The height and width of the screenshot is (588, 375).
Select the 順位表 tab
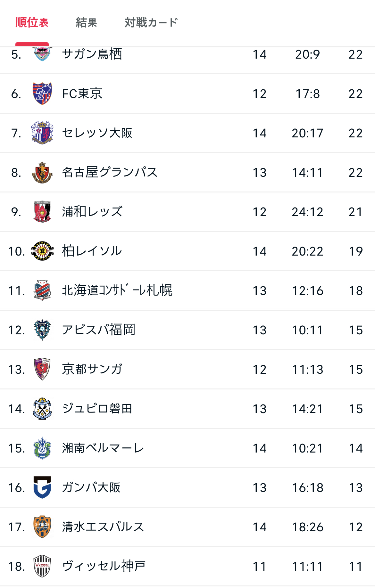[32, 23]
